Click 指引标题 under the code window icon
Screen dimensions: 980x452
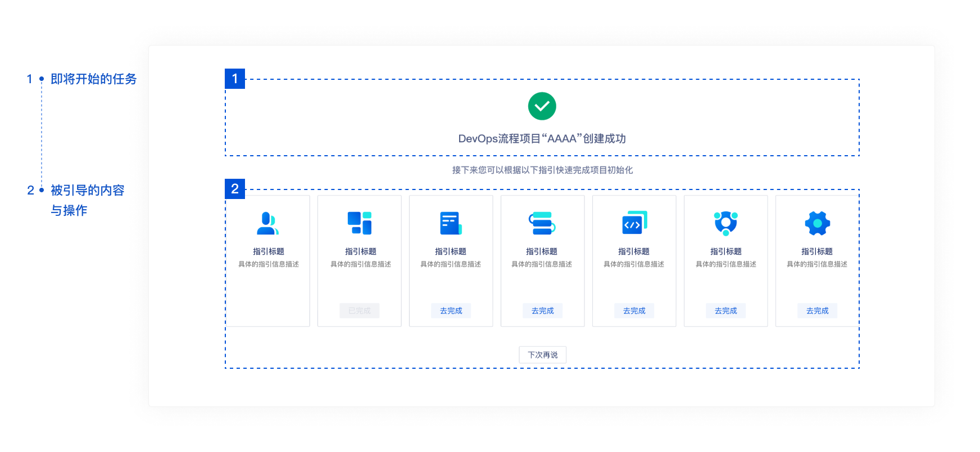(634, 251)
